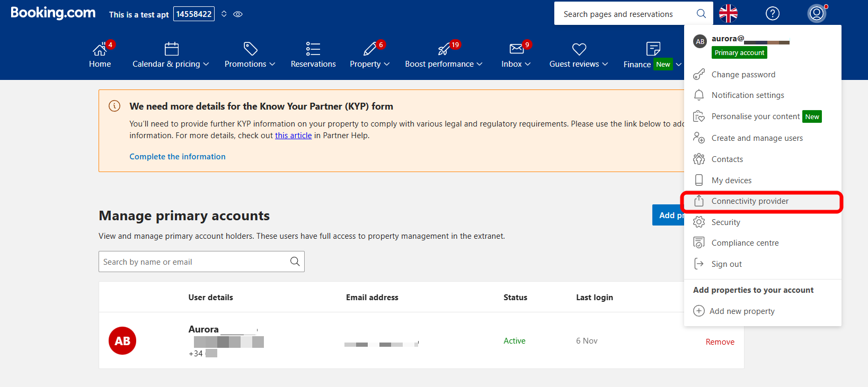868x387 pixels.
Task: Click Remove for the Aurora user
Action: coord(720,342)
